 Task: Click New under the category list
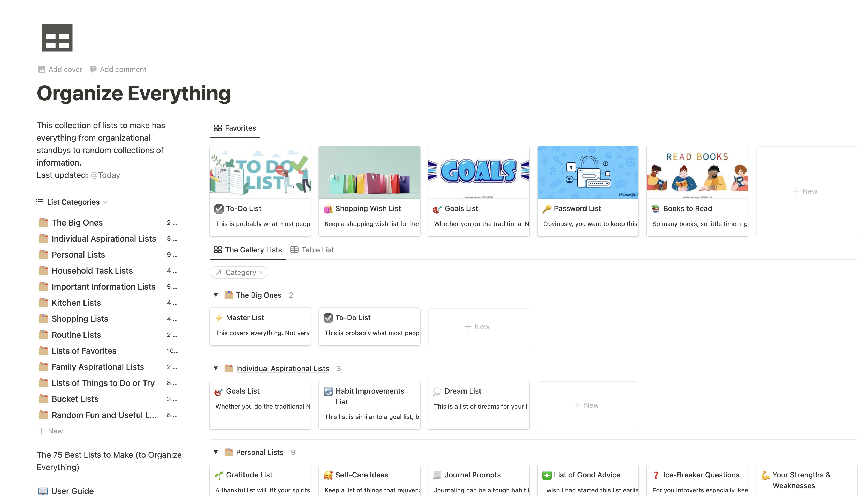50,431
